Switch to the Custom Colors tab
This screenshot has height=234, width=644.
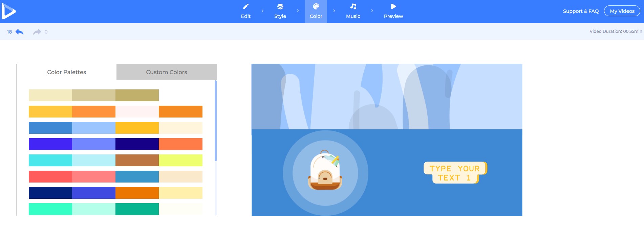(x=166, y=72)
